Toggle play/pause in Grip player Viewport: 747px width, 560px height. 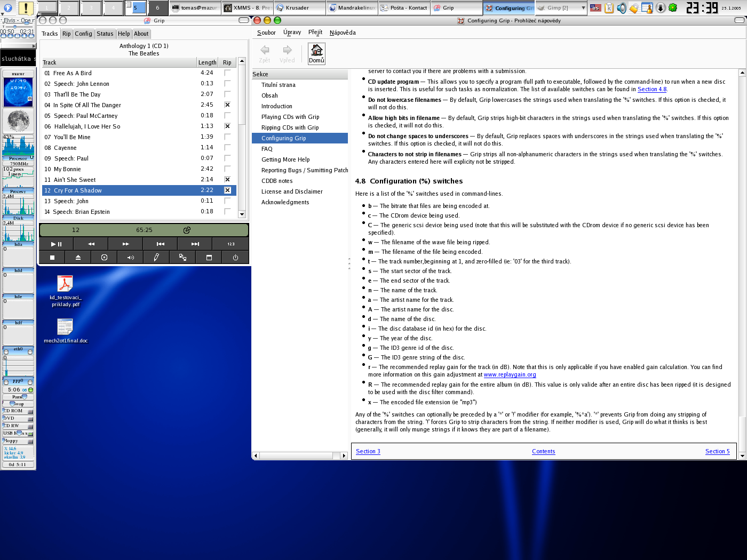pyautogui.click(x=56, y=244)
